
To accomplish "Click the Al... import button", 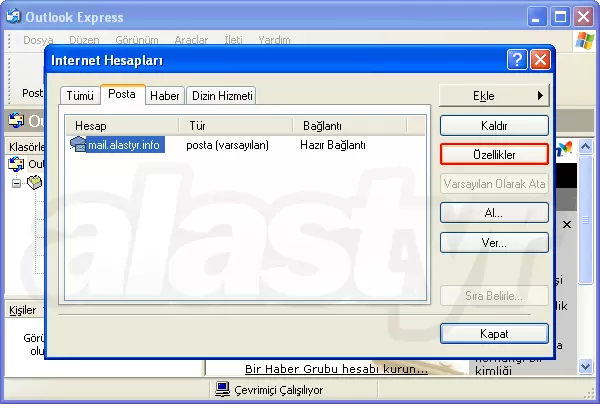I will click(494, 213).
